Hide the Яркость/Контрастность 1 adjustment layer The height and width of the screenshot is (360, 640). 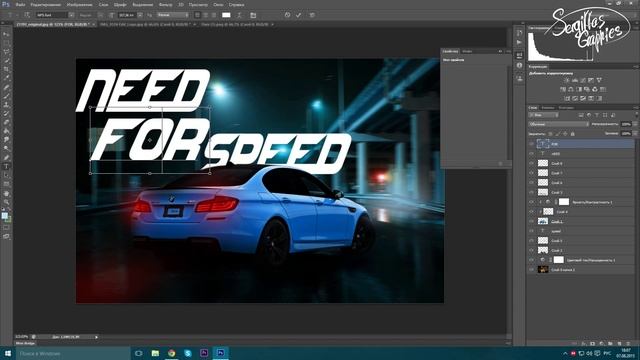point(531,202)
